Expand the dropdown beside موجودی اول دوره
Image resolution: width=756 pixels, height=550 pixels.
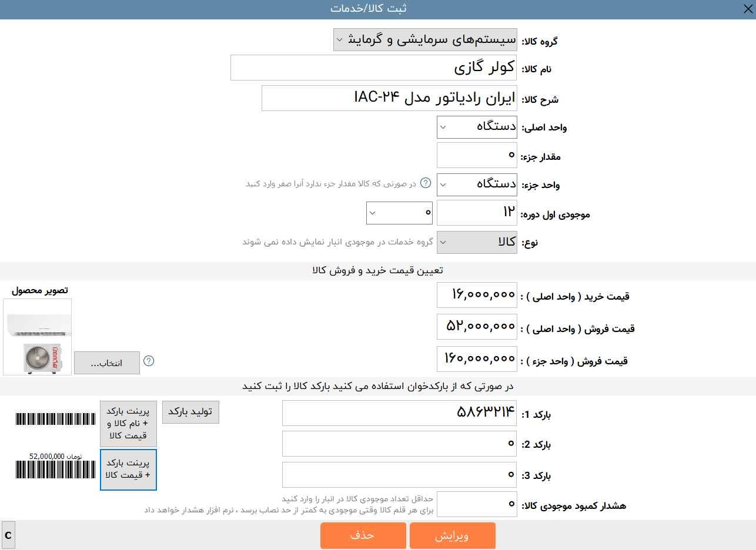point(399,213)
